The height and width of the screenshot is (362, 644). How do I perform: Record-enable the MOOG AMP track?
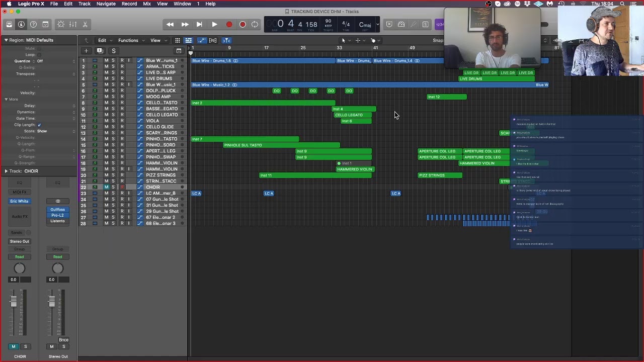click(121, 97)
